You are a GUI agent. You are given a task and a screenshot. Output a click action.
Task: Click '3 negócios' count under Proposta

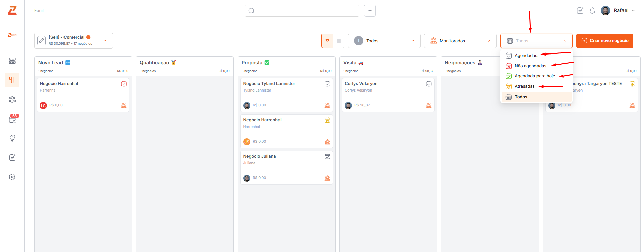(249, 71)
